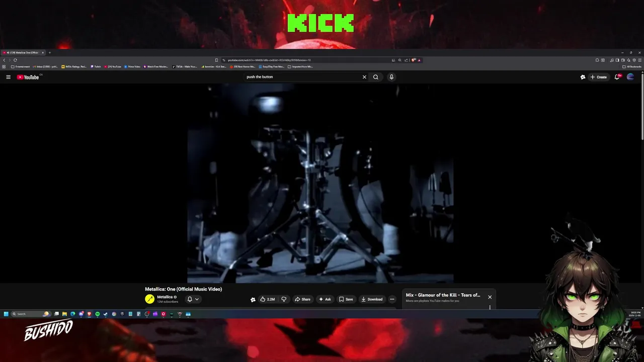Screen dimensions: 644x362
Task: Open the Ask AI button
Action: point(325,299)
